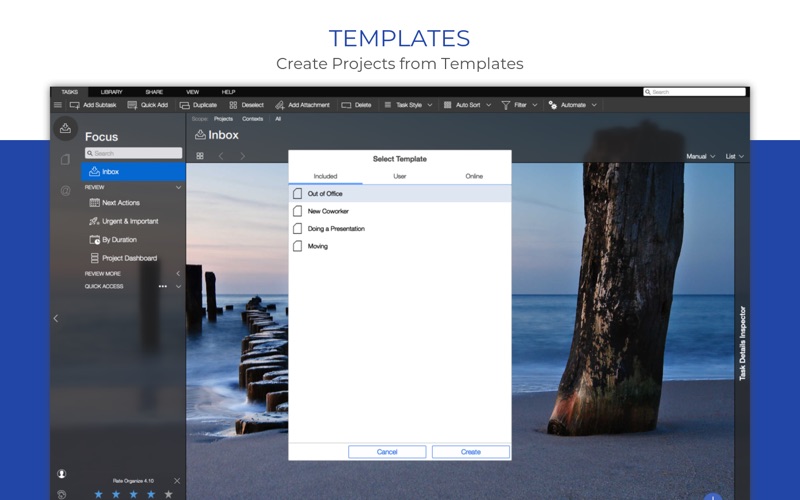Click Add Attachment paperclip button
The image size is (800, 500).
(302, 105)
